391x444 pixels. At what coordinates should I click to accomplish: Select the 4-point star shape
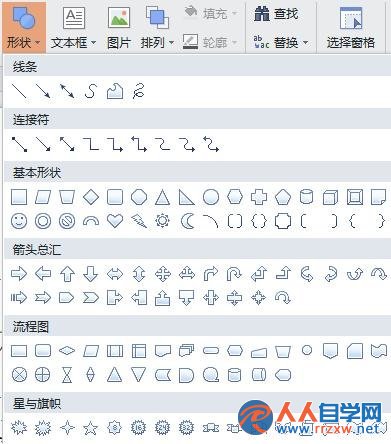(67, 427)
